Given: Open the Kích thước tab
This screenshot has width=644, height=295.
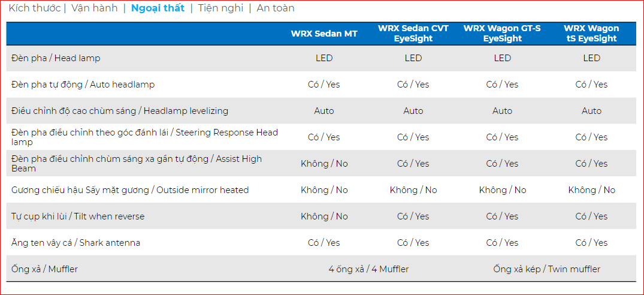Looking at the screenshot, I should pos(34,8).
